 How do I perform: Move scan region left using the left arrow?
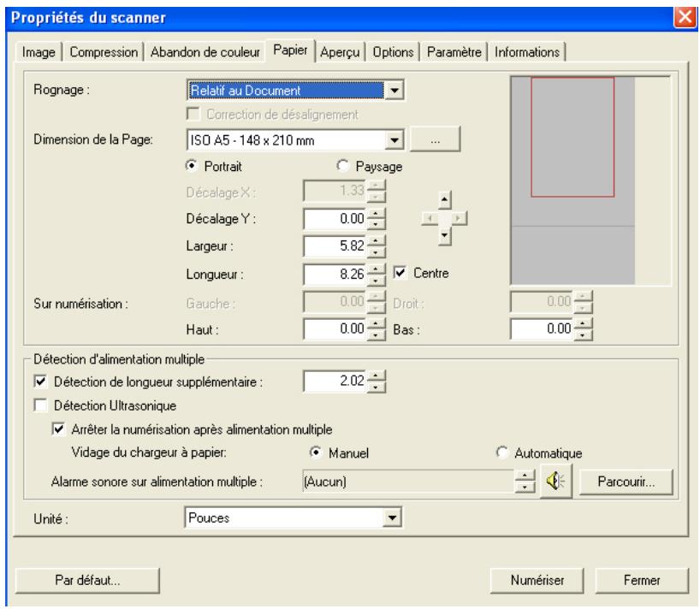tap(430, 218)
